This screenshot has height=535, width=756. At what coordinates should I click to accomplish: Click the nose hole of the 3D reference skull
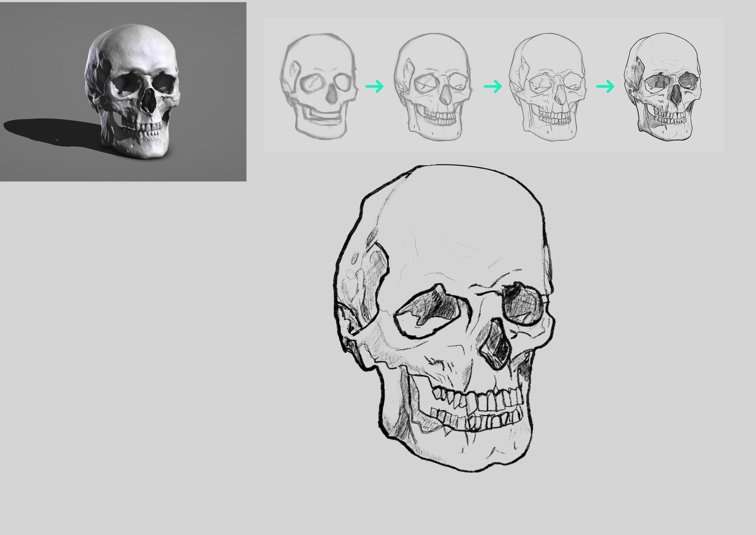(148, 102)
